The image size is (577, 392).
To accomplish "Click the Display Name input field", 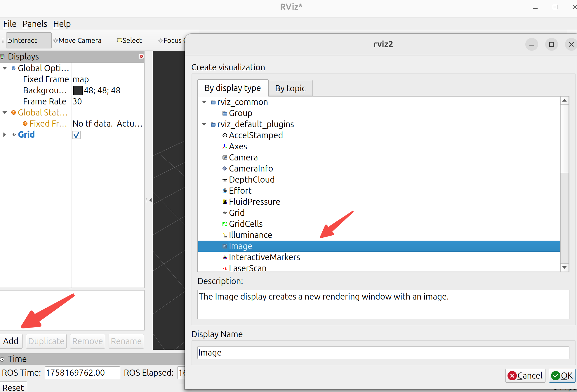I will click(x=383, y=353).
